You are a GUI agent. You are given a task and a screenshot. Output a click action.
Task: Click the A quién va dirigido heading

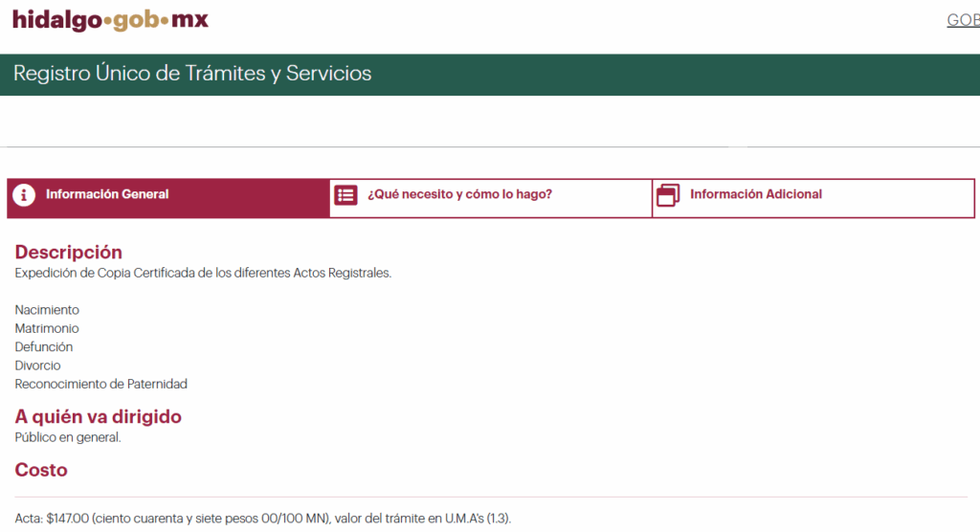pyautogui.click(x=99, y=416)
